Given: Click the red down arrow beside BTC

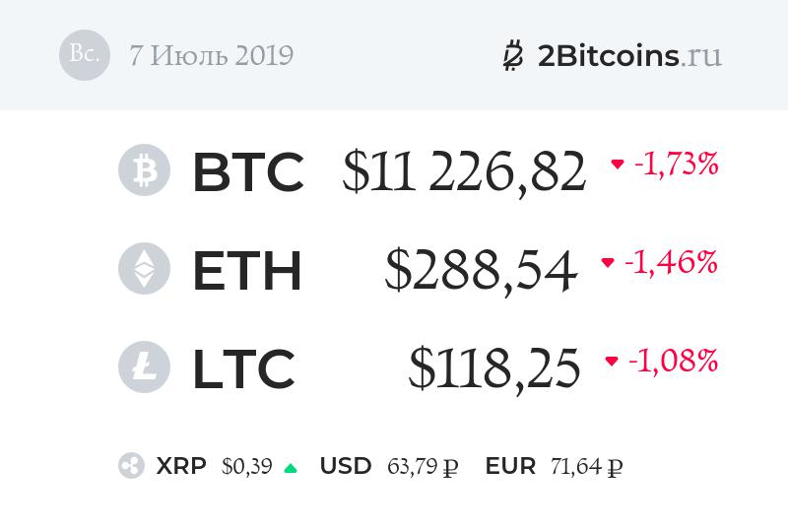Looking at the screenshot, I should coord(618,165).
